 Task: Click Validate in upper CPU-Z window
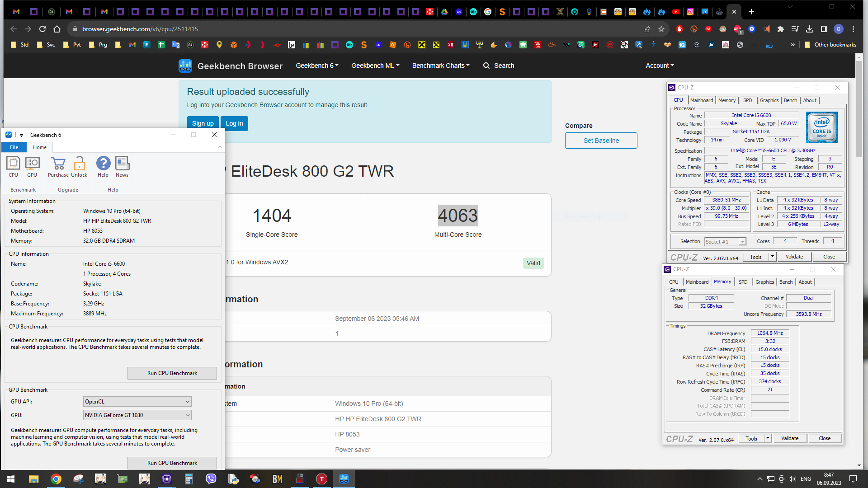coord(794,257)
